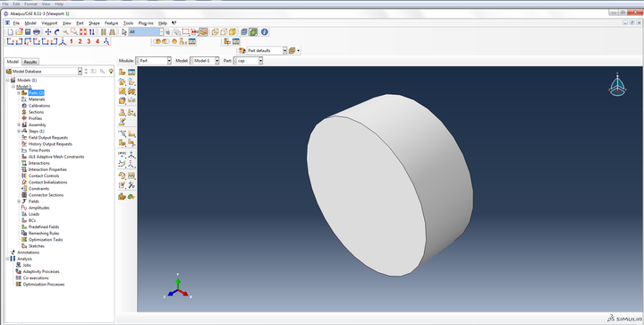Collapse the Analysis tree node
Image resolution: width=644 pixels, height=325 pixels.
pyautogui.click(x=7, y=259)
